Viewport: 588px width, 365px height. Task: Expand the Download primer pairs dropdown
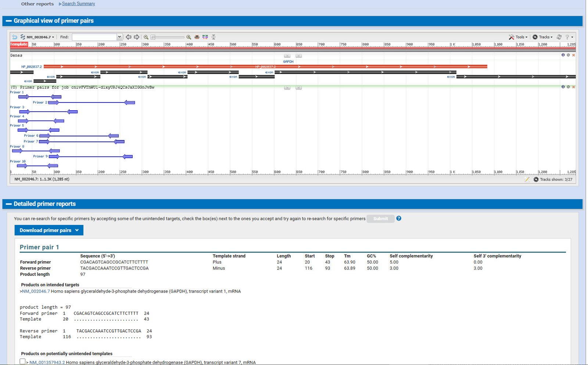pyautogui.click(x=49, y=230)
